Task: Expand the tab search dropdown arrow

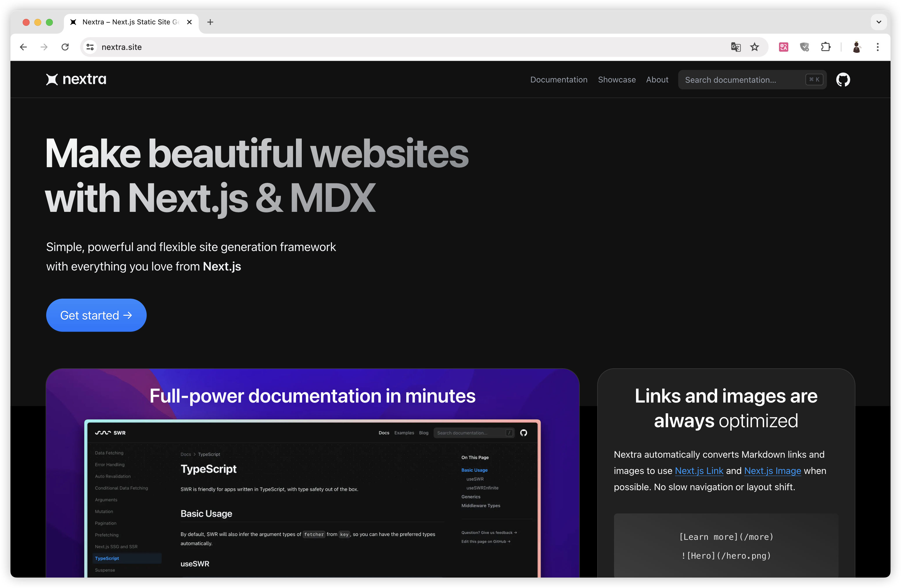Action: (x=879, y=22)
